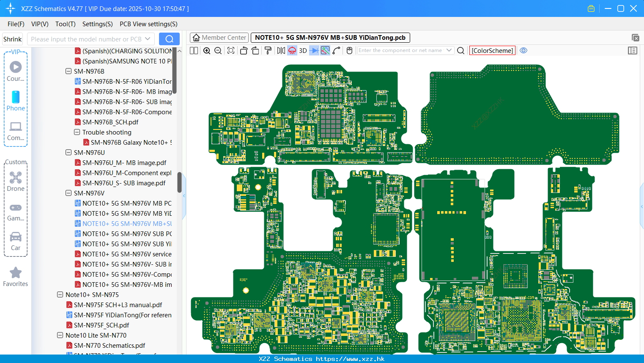Switch to 3D view
Viewport: 644px width, 363px height.
303,50
